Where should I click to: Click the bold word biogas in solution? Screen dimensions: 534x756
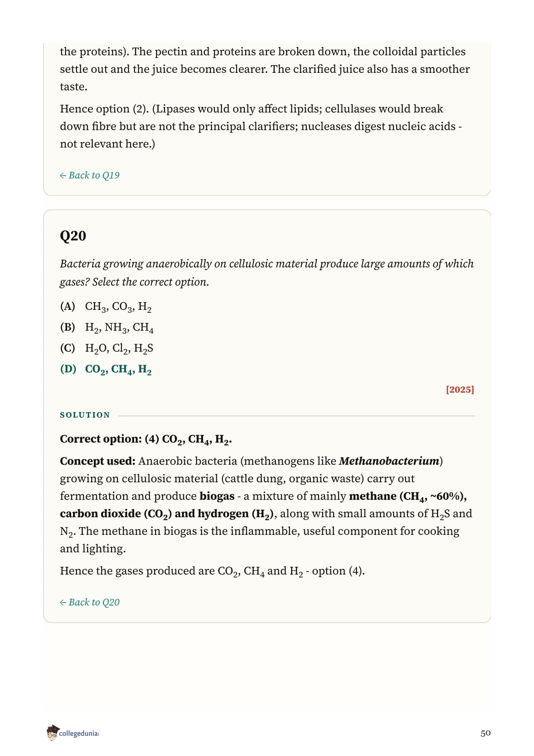[217, 497]
